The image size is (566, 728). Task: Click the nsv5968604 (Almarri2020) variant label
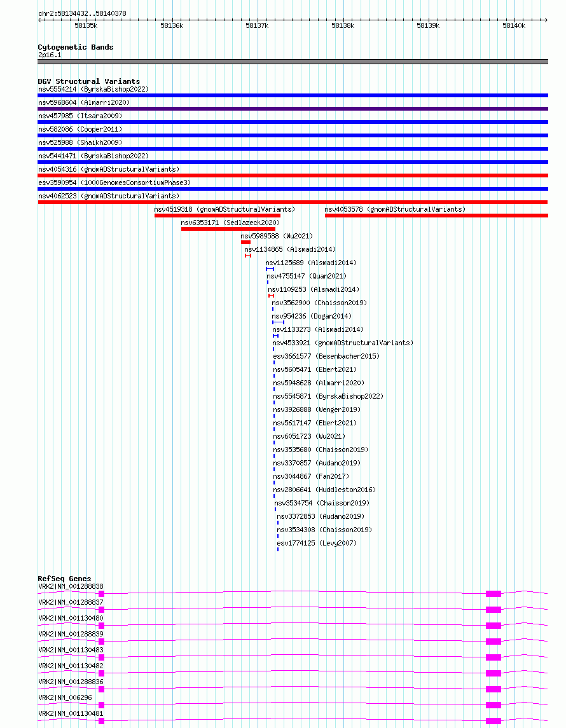click(84, 102)
